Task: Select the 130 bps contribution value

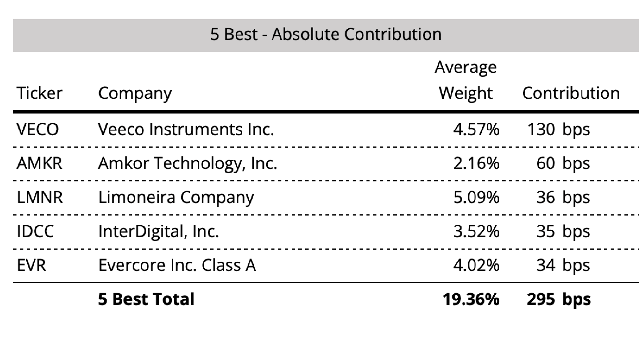Action: click(558, 129)
